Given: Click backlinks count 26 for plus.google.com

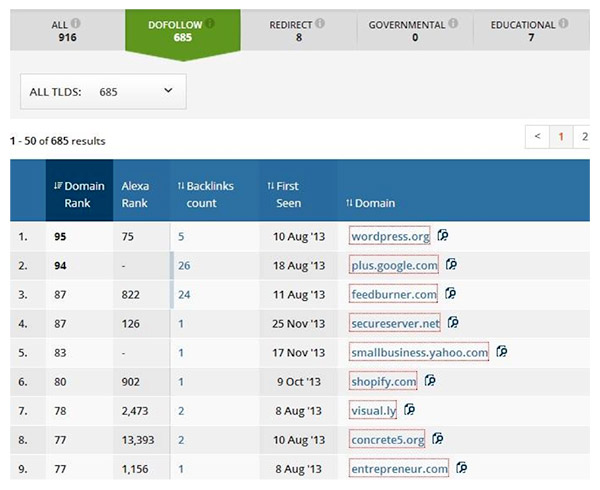Looking at the screenshot, I should coord(183,265).
